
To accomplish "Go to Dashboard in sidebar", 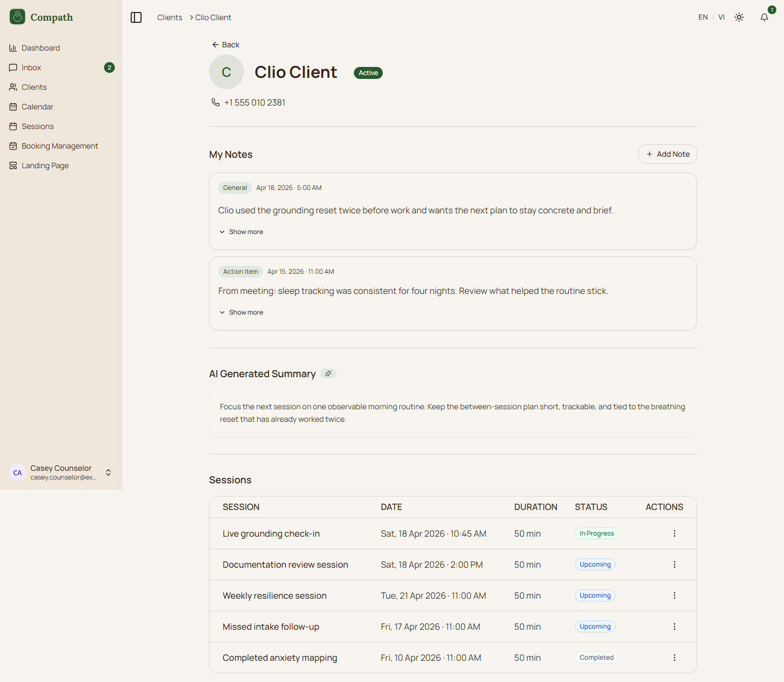I will tap(61, 48).
